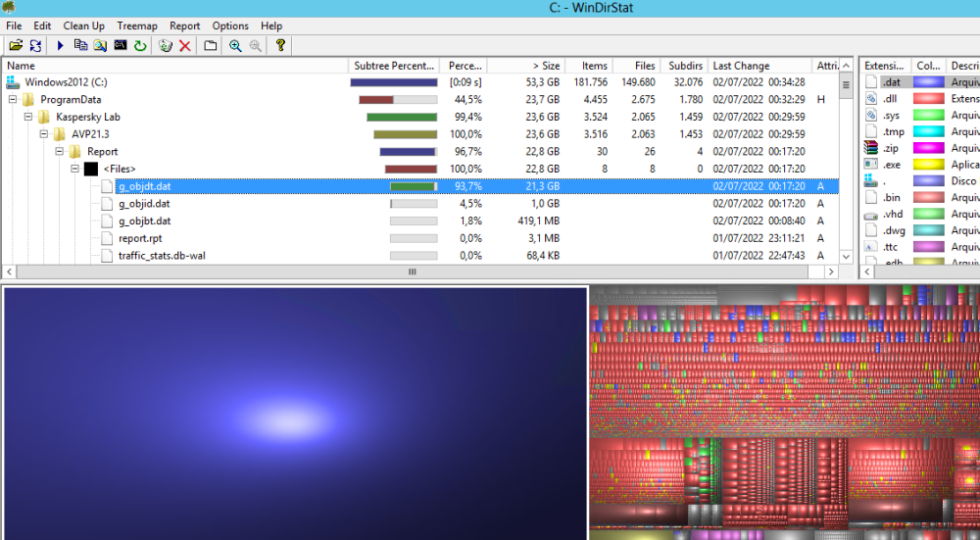Open the Options menu
Image resolution: width=980 pixels, height=540 pixels.
click(230, 25)
